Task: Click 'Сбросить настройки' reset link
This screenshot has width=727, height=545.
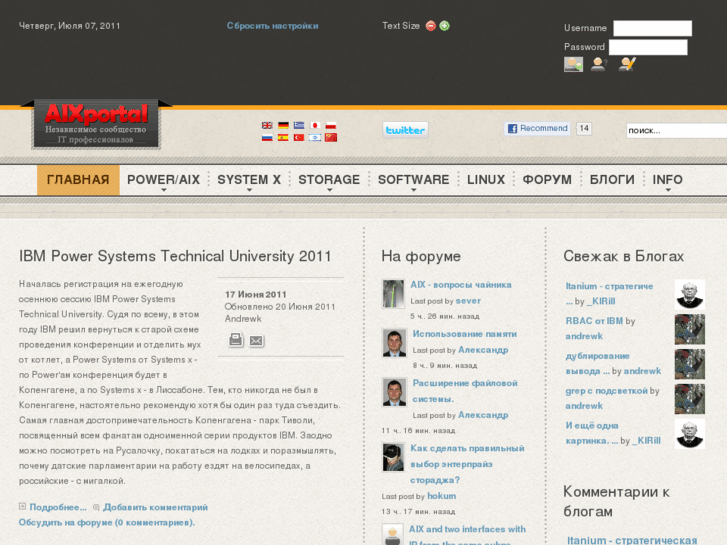Action: [x=273, y=26]
